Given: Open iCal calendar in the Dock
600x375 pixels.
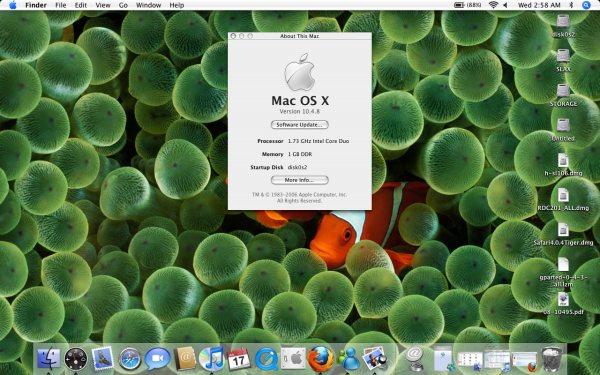Looking at the screenshot, I should coord(239,359).
